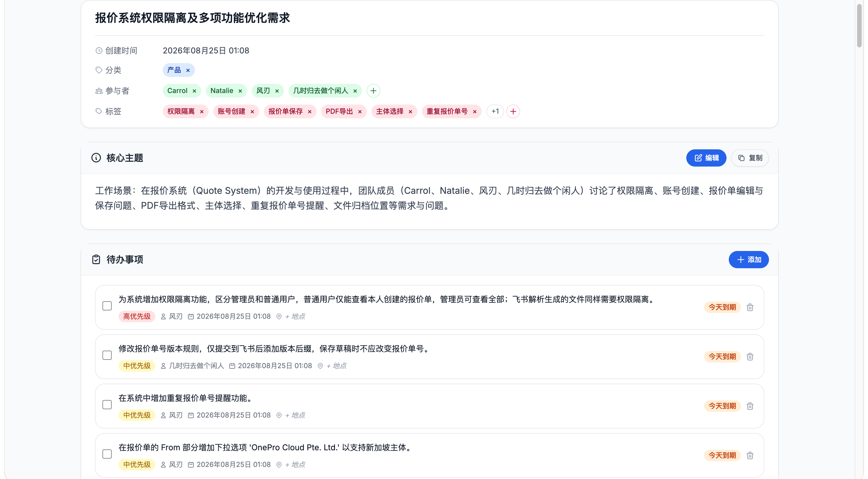The image size is (868, 479).
Task: Delete the 权限隔离功能 todo item
Action: [750, 307]
